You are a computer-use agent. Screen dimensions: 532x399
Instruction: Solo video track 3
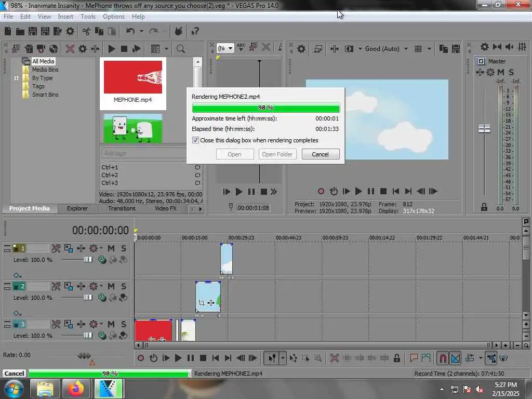click(x=124, y=324)
